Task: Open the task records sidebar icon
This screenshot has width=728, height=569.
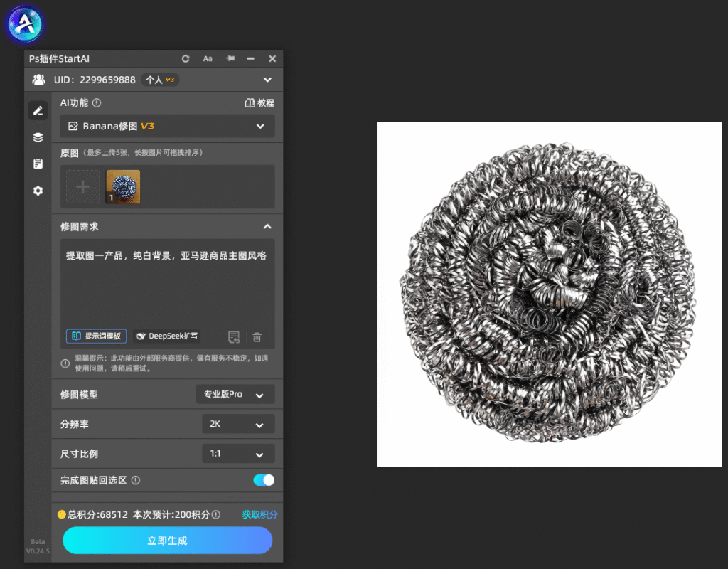Action: point(38,164)
